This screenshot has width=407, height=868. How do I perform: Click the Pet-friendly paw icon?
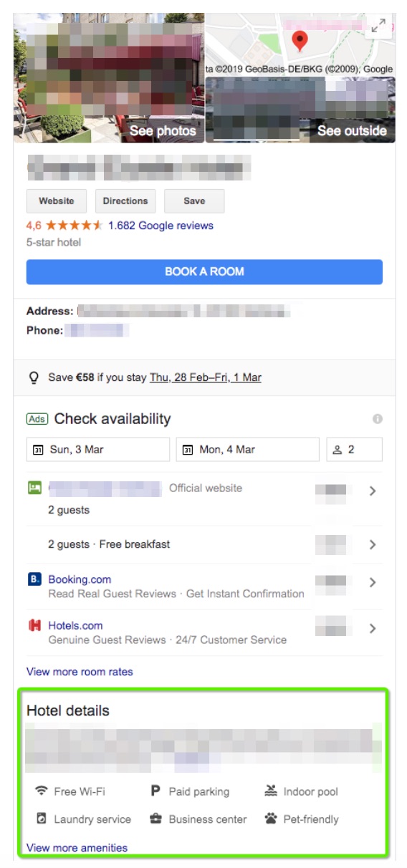(271, 819)
